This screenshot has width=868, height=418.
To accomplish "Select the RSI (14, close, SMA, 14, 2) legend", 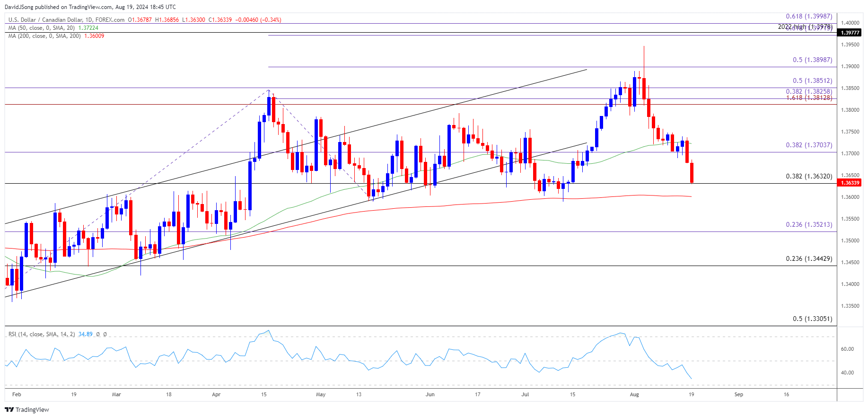I will pos(42,334).
